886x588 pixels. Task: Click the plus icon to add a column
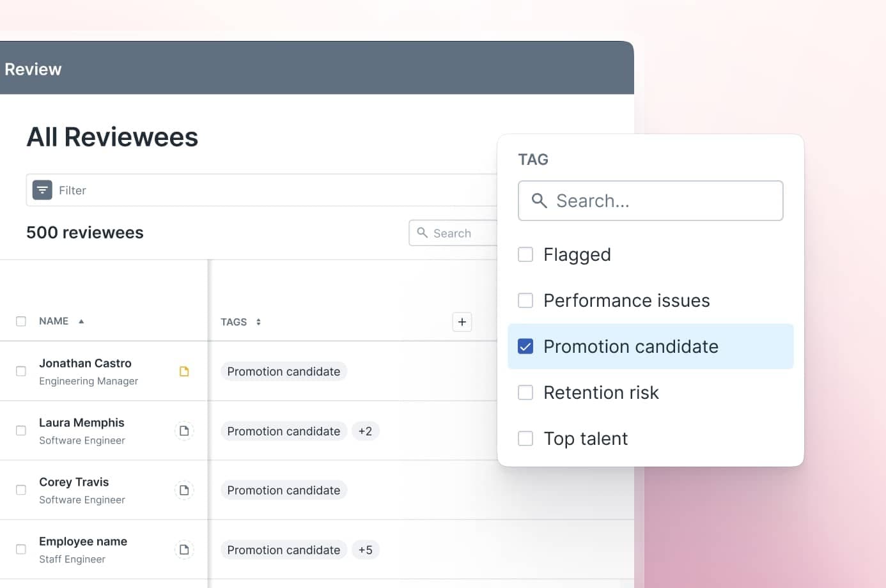[462, 321]
